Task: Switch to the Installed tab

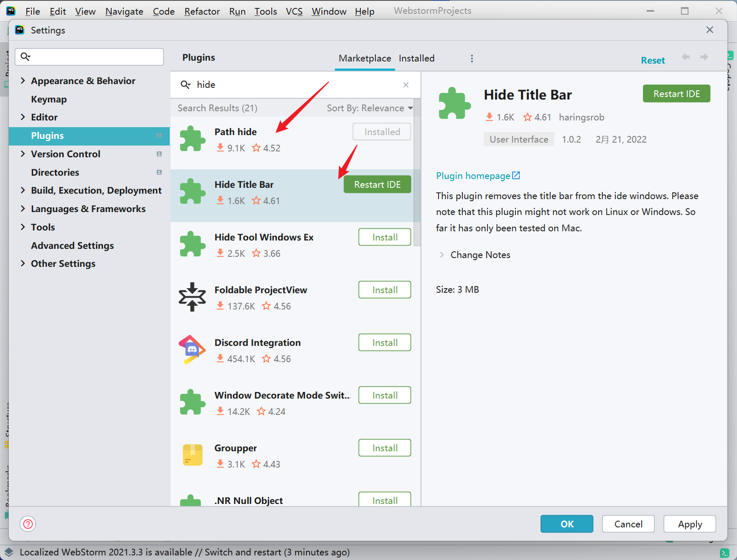Action: pos(417,59)
